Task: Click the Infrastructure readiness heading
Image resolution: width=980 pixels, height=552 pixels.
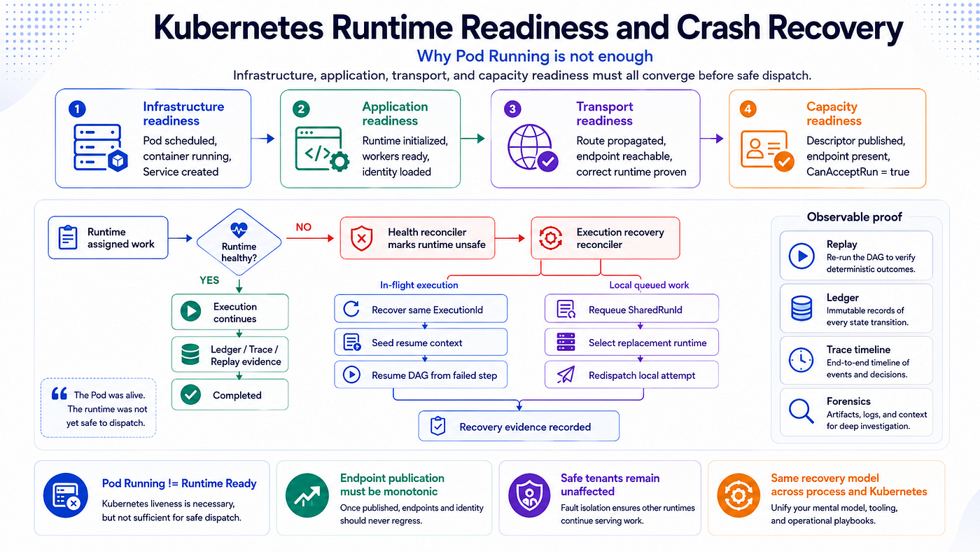Action: pyautogui.click(x=183, y=113)
